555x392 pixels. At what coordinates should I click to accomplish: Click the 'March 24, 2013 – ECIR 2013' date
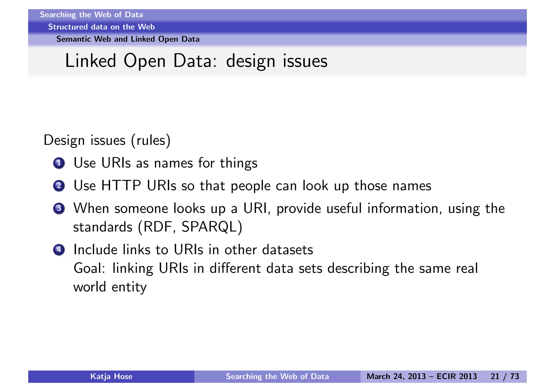click(x=422, y=377)
